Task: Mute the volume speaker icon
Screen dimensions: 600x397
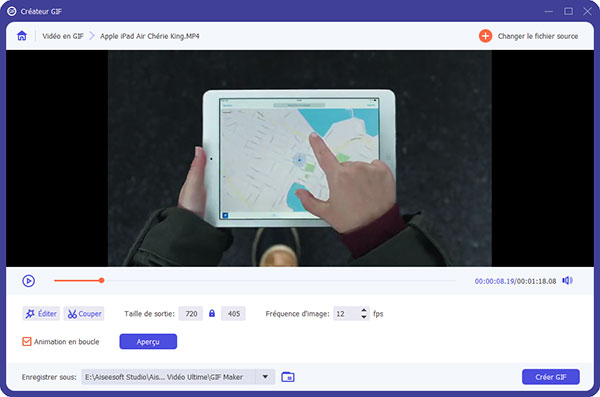Action: [567, 281]
